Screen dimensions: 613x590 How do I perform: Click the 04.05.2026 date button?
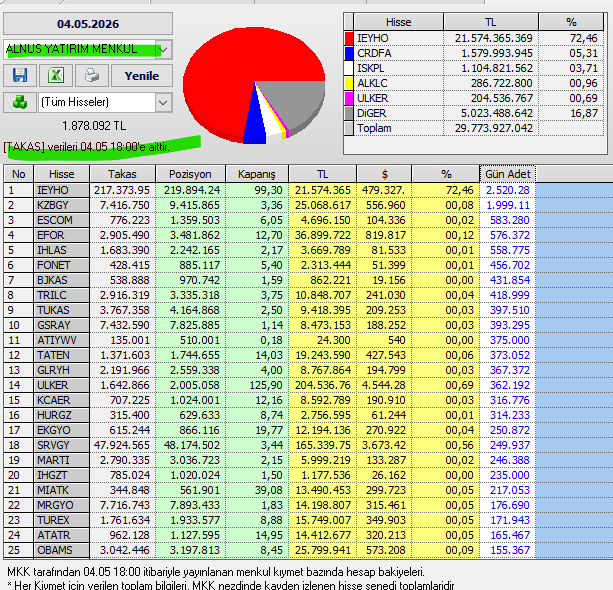coord(88,24)
